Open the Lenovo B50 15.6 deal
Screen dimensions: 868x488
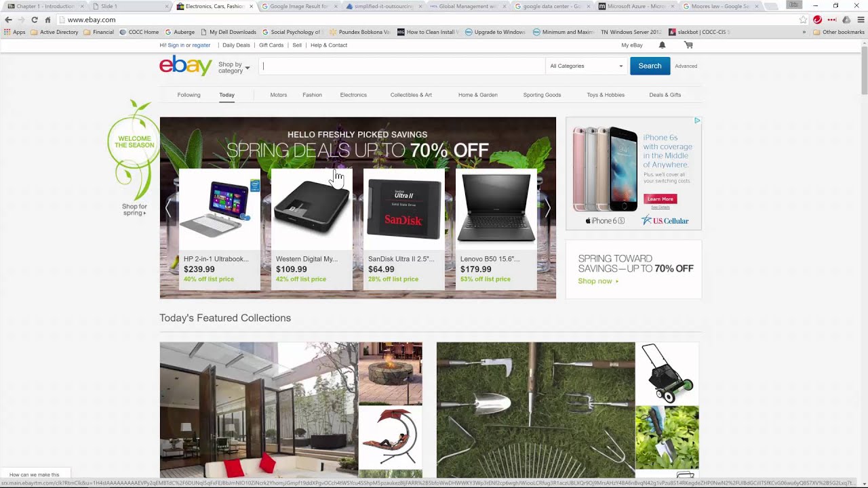[x=496, y=229]
